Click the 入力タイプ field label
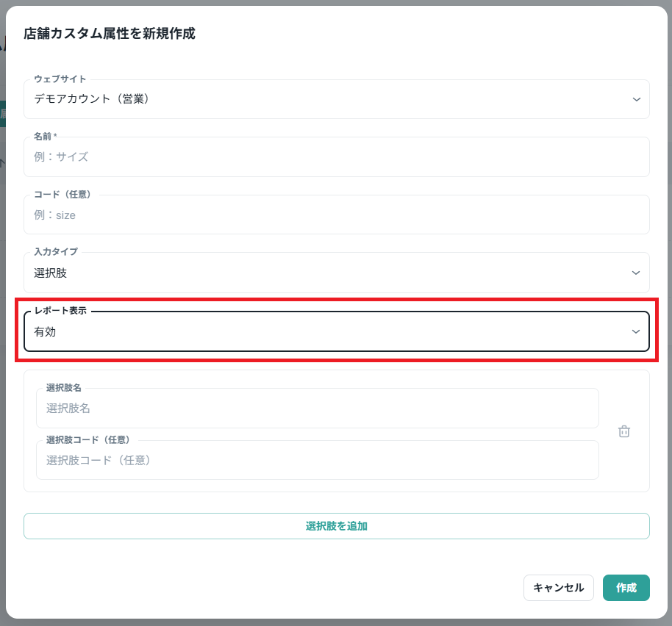 click(56, 252)
